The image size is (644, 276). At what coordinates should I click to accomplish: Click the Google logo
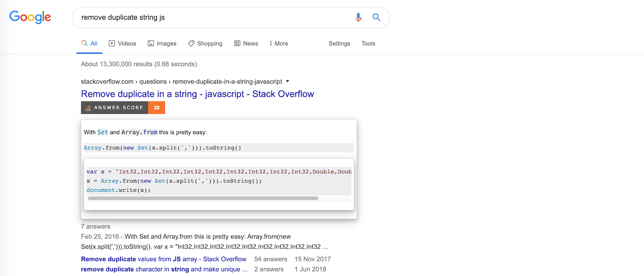30,17
